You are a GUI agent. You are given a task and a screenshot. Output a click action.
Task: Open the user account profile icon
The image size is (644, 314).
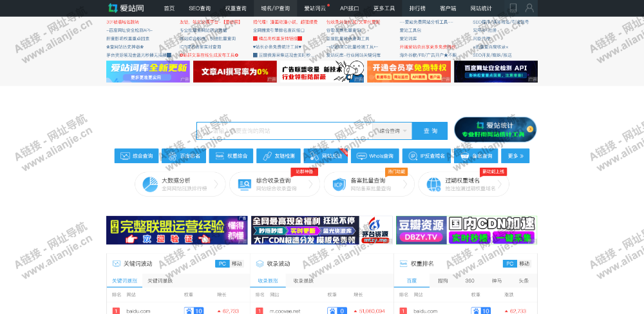(529, 8)
